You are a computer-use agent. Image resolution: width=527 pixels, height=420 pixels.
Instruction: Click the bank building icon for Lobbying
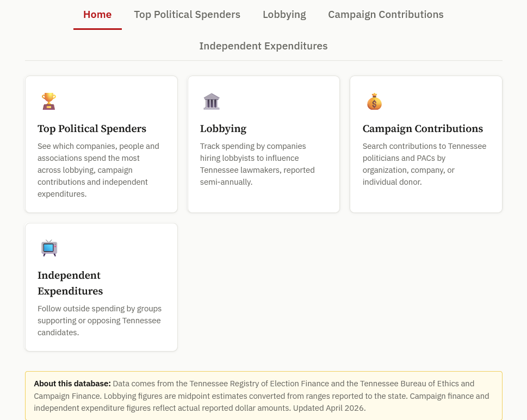click(212, 101)
